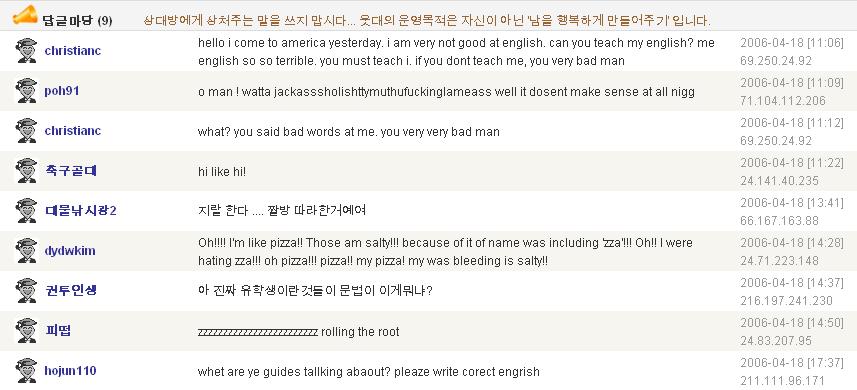Click the 'hi like hi!' comment text
Screen dimensions: 857x390
click(222, 172)
